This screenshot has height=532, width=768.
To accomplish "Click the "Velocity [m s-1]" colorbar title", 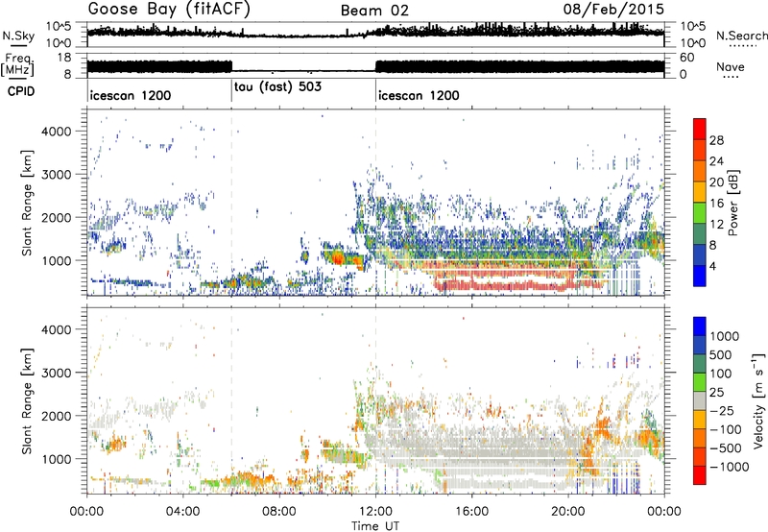I will click(x=758, y=400).
